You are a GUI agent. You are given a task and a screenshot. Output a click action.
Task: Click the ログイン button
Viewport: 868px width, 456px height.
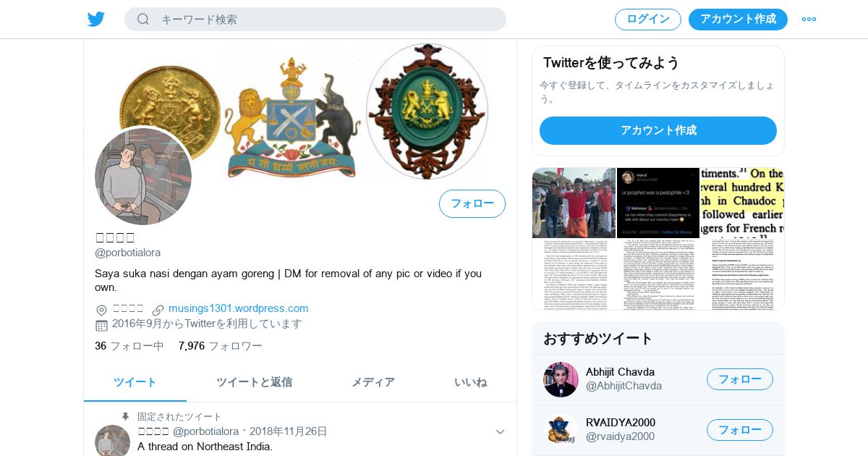point(648,20)
